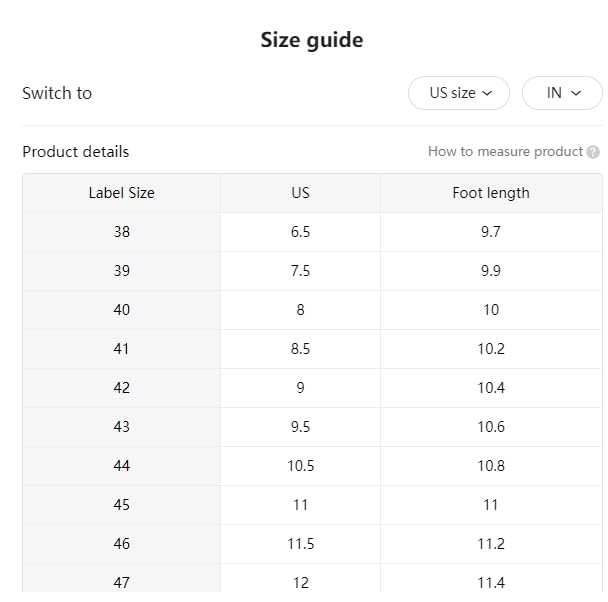Select label size 40 cell
Viewport: 608px width, 602px height.
coord(121,310)
